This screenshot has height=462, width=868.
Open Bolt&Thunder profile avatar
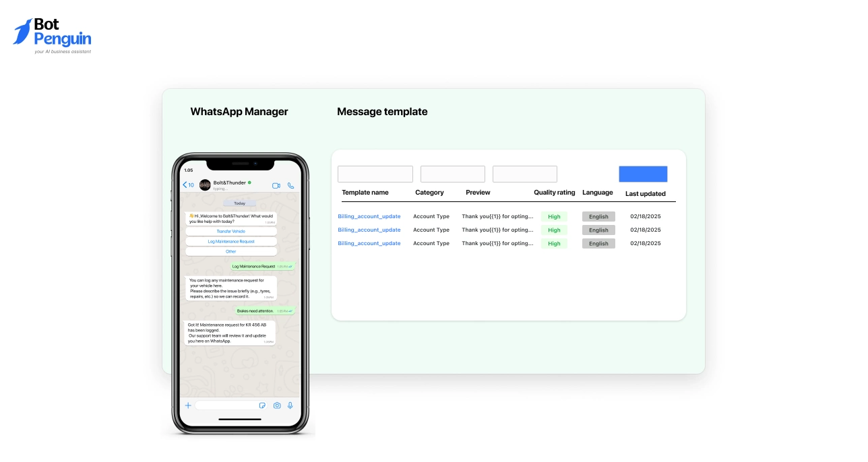tap(205, 185)
